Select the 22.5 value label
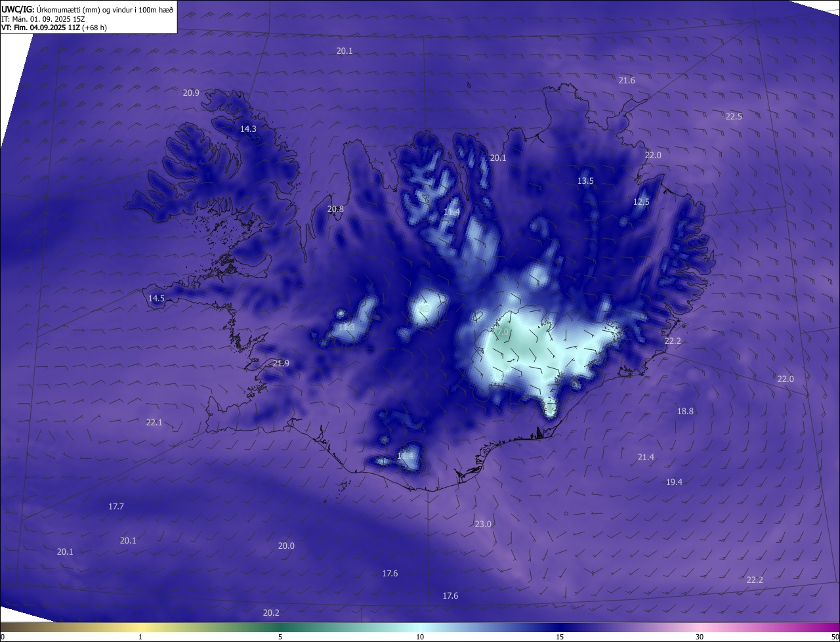 (734, 117)
